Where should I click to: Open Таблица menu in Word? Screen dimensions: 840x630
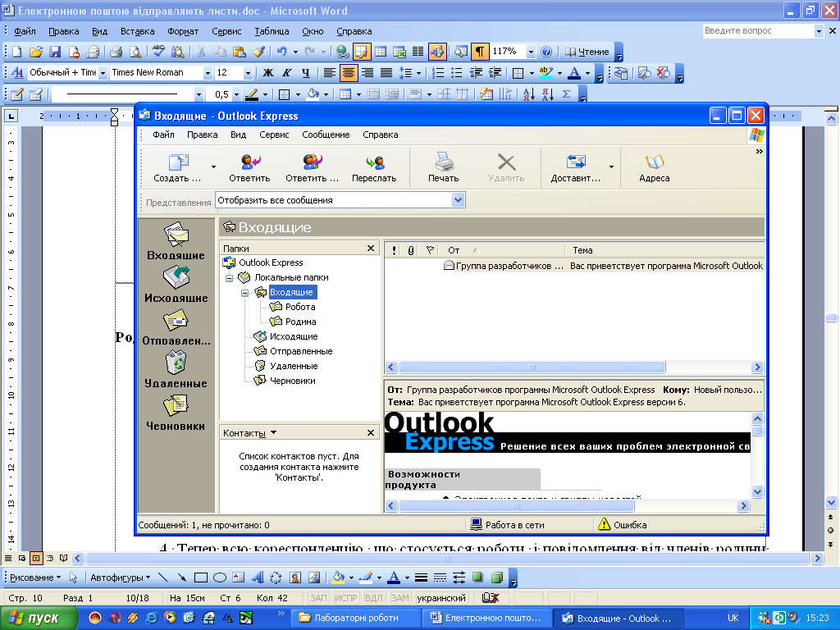(272, 31)
